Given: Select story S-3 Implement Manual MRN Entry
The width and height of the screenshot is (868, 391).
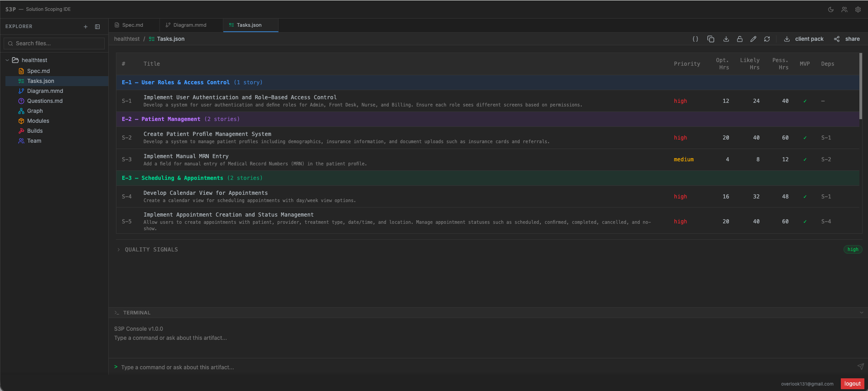Looking at the screenshot, I should coord(487,159).
